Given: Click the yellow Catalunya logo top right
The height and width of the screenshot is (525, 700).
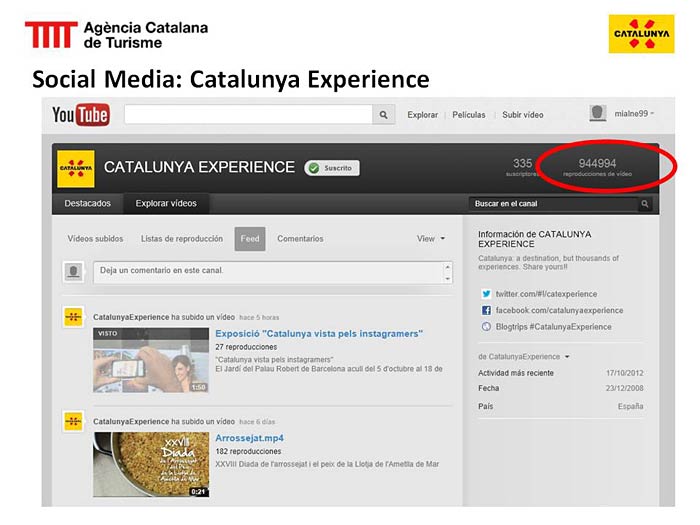Looking at the screenshot, I should click(641, 34).
